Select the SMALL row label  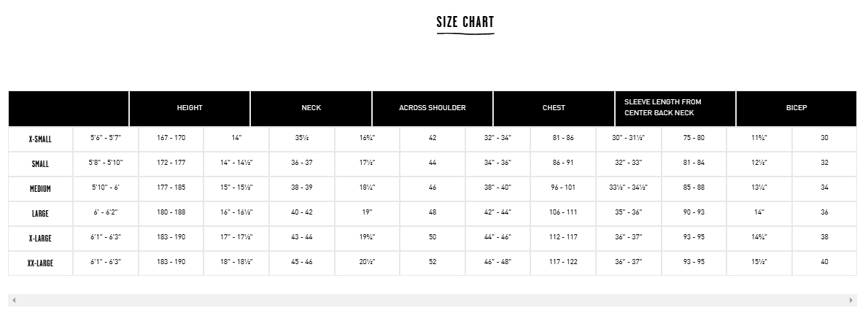click(40, 164)
